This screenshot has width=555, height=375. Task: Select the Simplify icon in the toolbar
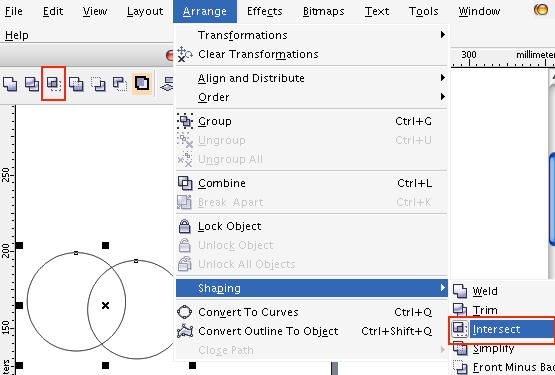pos(76,84)
